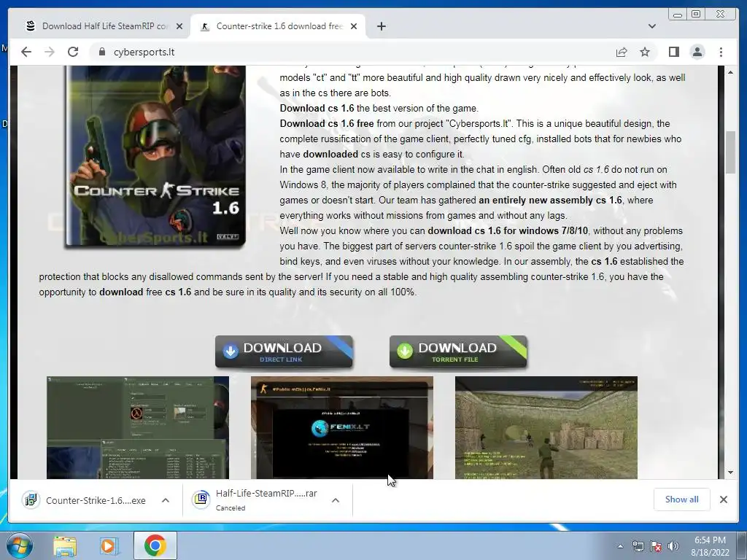View site info via the padlock icon
This screenshot has height=560, width=747.
pyautogui.click(x=102, y=52)
